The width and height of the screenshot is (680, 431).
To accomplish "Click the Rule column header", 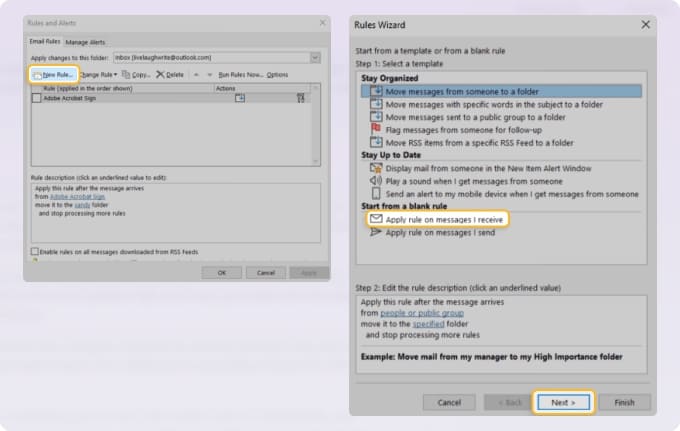I will click(x=123, y=88).
